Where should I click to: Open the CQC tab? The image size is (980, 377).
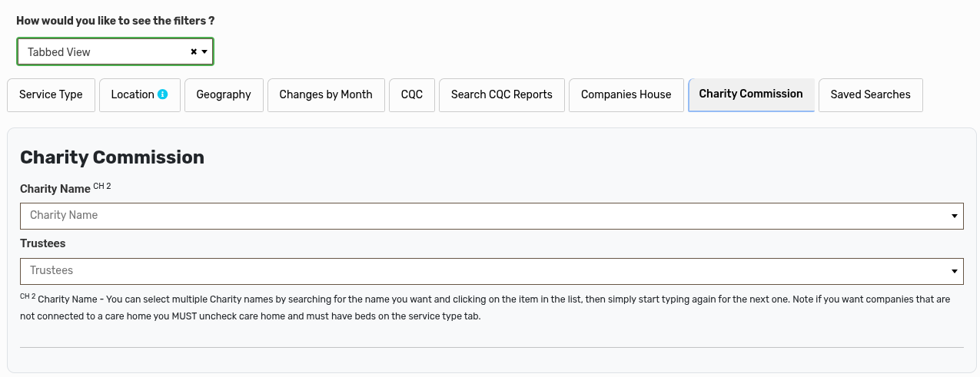point(412,94)
